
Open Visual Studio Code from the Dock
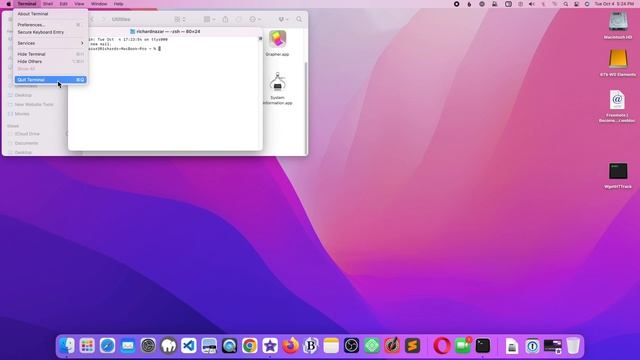click(x=189, y=346)
